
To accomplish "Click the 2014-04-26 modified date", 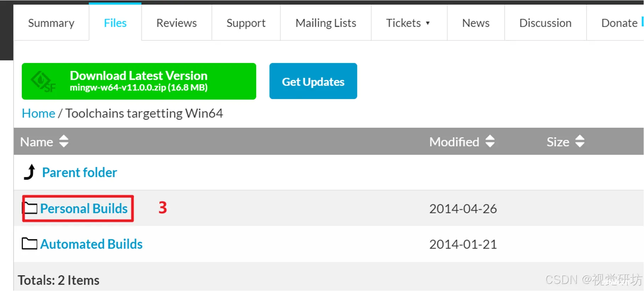I will (463, 209).
